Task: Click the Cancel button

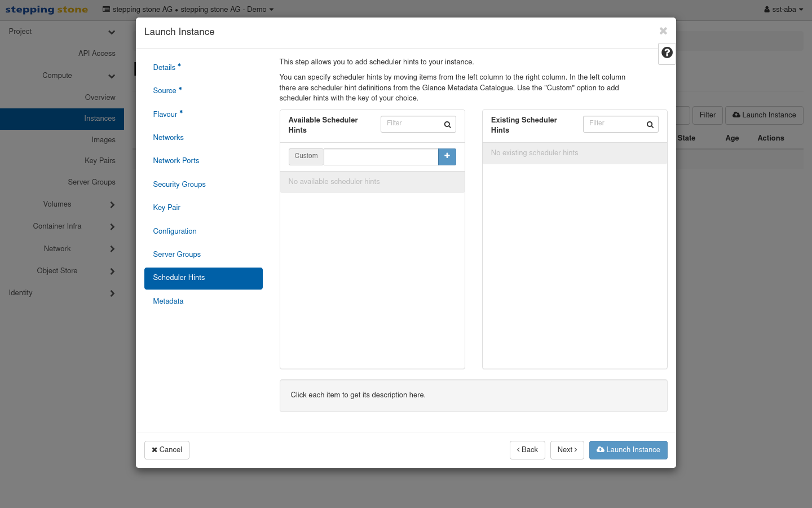Action: coord(167,450)
